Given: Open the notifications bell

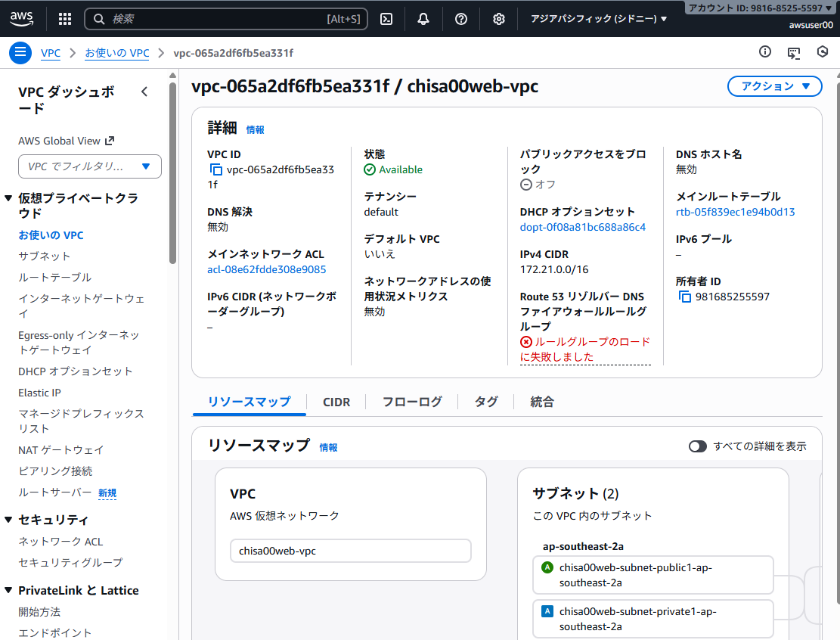Looking at the screenshot, I should pyautogui.click(x=423, y=19).
